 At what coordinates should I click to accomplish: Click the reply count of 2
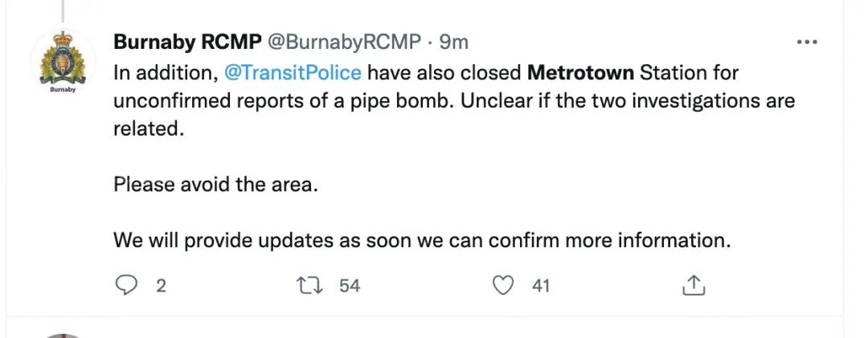coord(161,285)
